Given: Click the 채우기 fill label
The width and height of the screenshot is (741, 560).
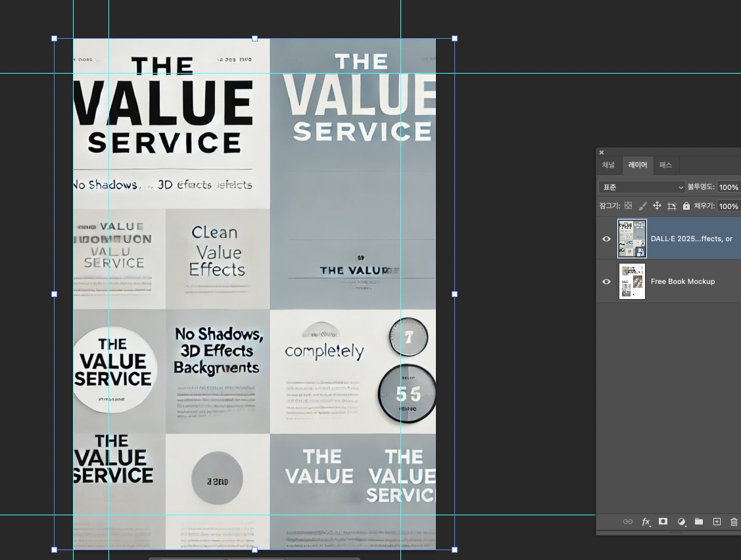Looking at the screenshot, I should (x=704, y=206).
